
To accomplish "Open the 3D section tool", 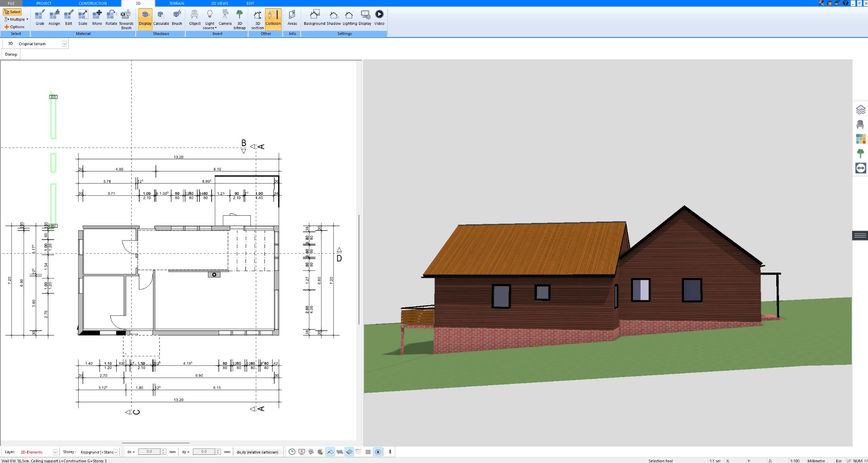I will (x=257, y=20).
